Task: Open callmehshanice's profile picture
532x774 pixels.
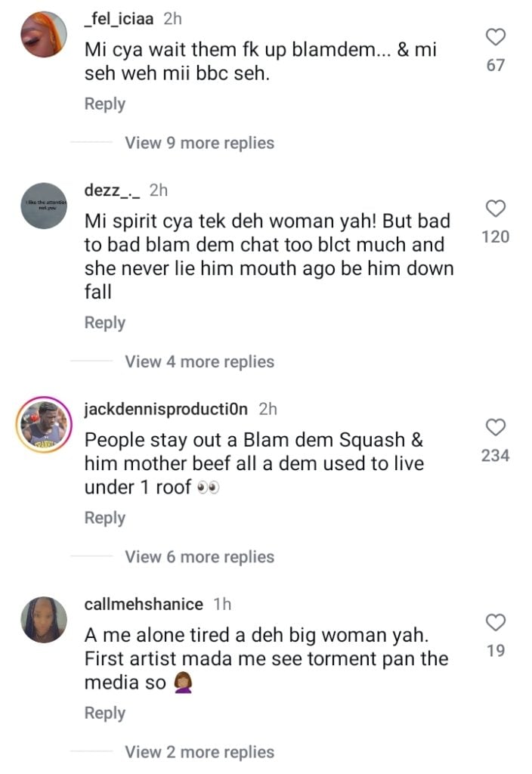Action: (x=43, y=620)
